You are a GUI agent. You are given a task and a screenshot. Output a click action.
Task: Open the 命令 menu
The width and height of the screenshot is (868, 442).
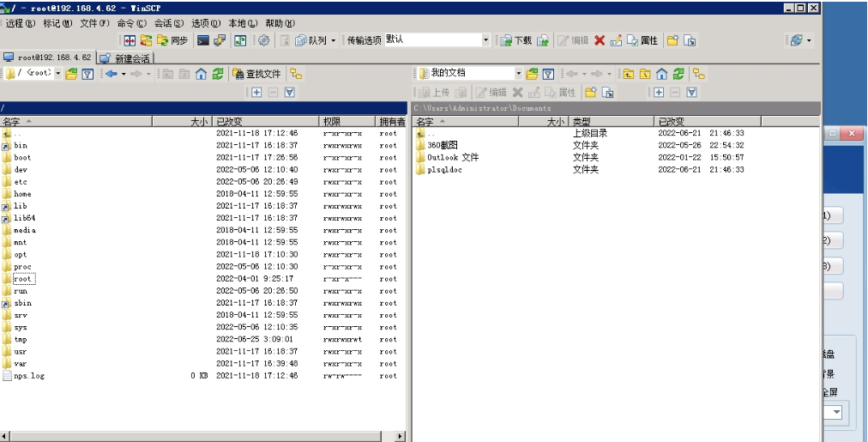pos(132,23)
